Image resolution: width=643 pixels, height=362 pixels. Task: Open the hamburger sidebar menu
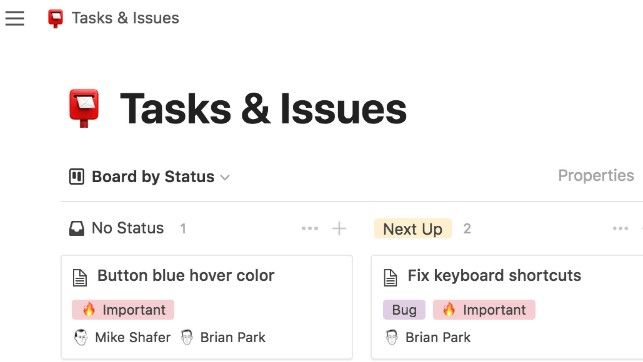point(15,18)
